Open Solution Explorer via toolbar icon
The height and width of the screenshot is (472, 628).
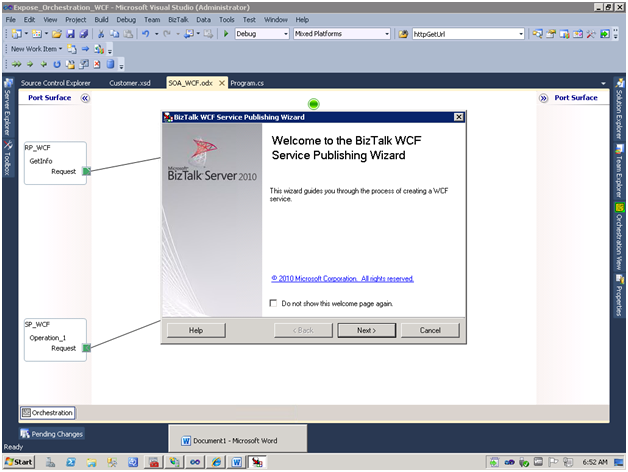click(x=537, y=34)
